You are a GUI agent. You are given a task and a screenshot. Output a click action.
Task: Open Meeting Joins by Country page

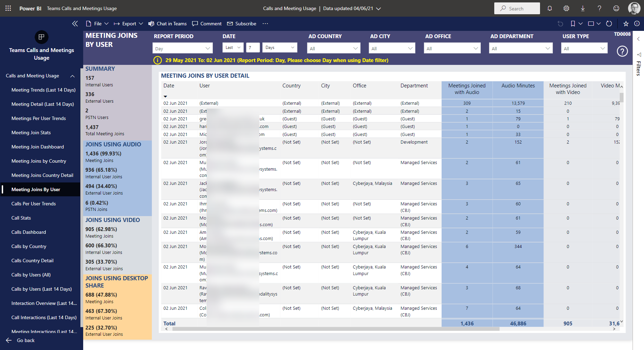coord(39,161)
